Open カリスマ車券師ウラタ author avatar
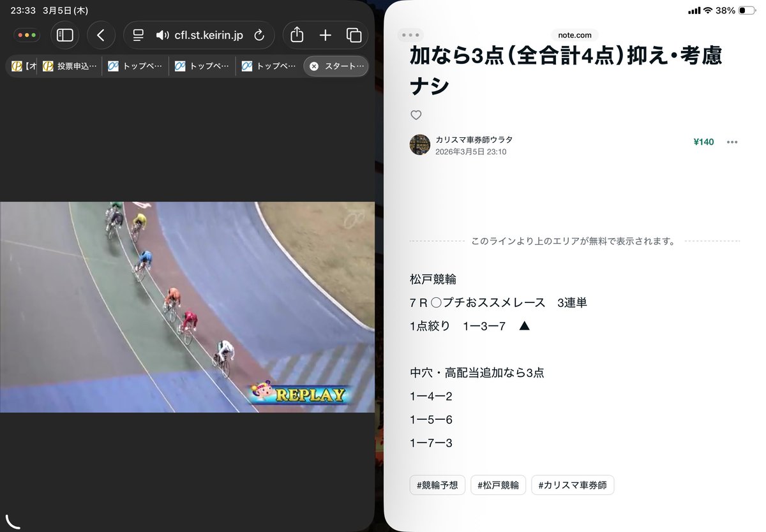Screen dimensions: 766x532 pos(419,145)
